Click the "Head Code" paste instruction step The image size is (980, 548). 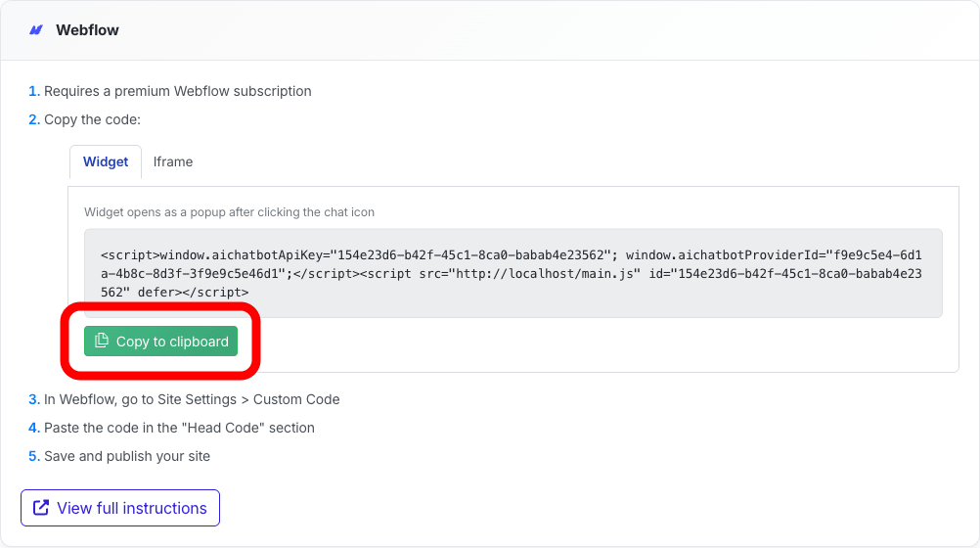click(x=179, y=428)
